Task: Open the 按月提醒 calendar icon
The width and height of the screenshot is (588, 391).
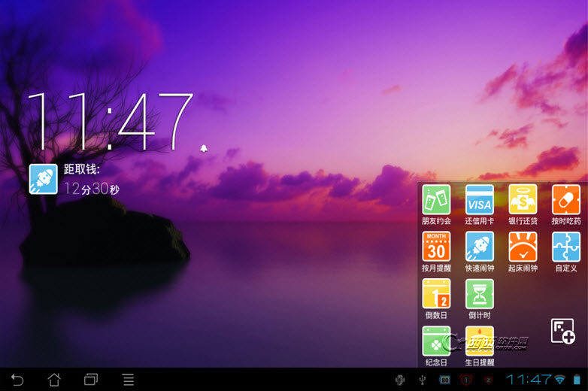Action: (436, 247)
